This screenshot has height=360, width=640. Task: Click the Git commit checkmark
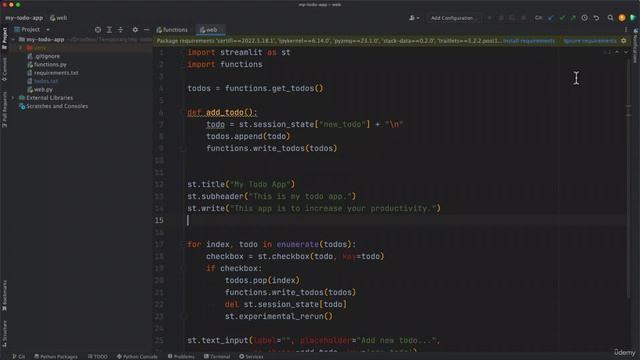(562, 18)
